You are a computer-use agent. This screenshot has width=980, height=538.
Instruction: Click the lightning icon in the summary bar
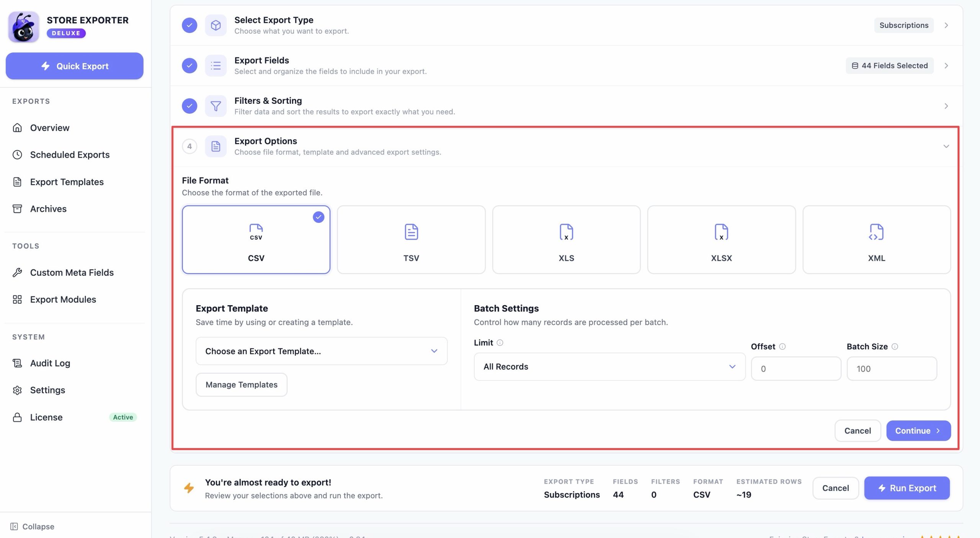click(x=189, y=488)
